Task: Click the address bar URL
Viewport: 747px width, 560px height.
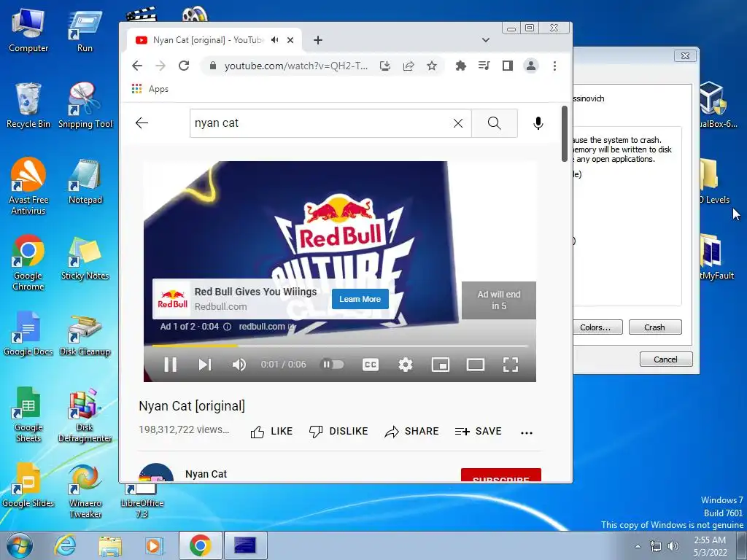Action: click(x=296, y=66)
